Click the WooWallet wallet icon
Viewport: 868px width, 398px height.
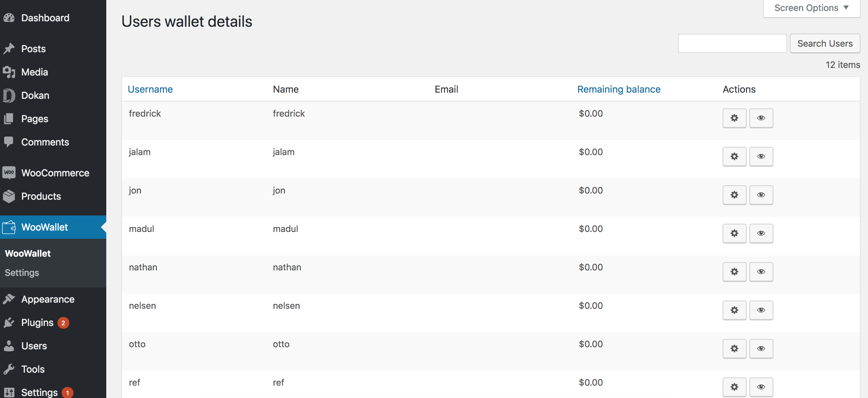pyautogui.click(x=9, y=227)
